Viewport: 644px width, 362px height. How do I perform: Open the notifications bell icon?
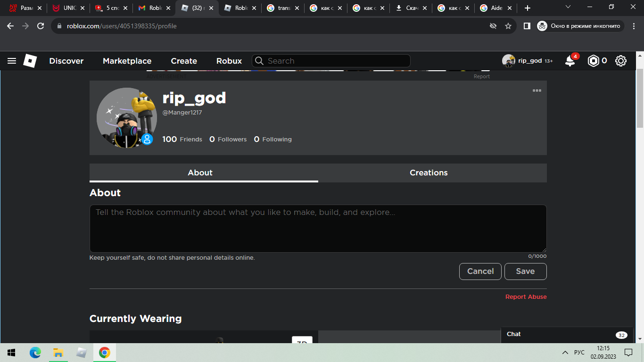pyautogui.click(x=570, y=61)
